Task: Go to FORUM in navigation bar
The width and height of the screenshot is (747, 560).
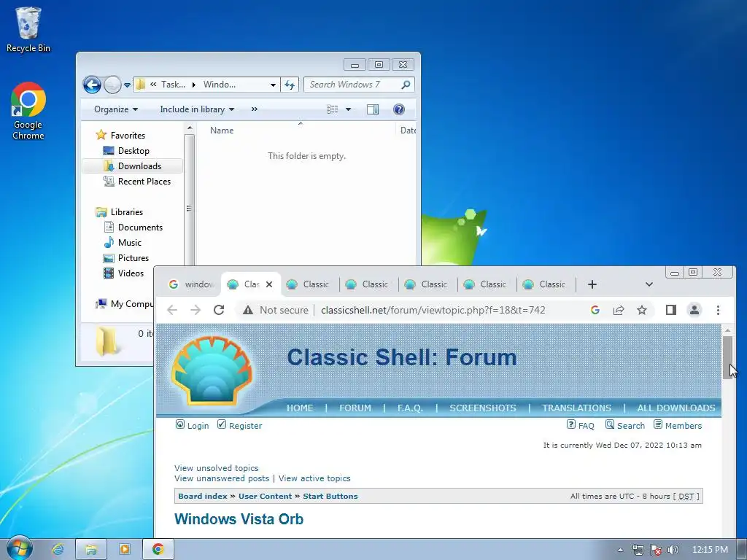Action: (355, 408)
